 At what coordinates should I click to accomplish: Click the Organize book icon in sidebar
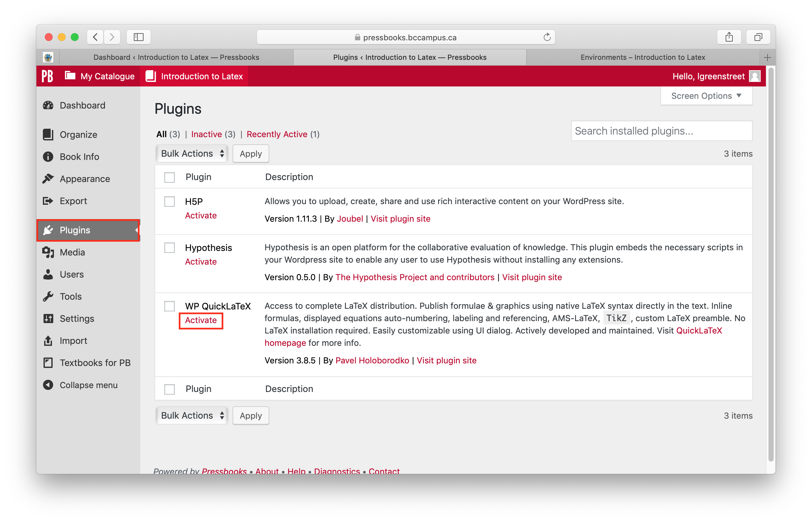point(48,135)
